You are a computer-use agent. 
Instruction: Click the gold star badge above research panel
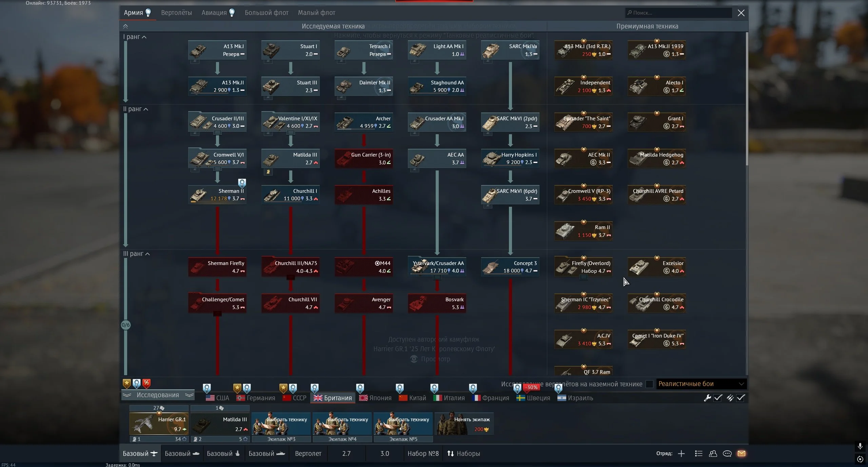[x=126, y=383]
